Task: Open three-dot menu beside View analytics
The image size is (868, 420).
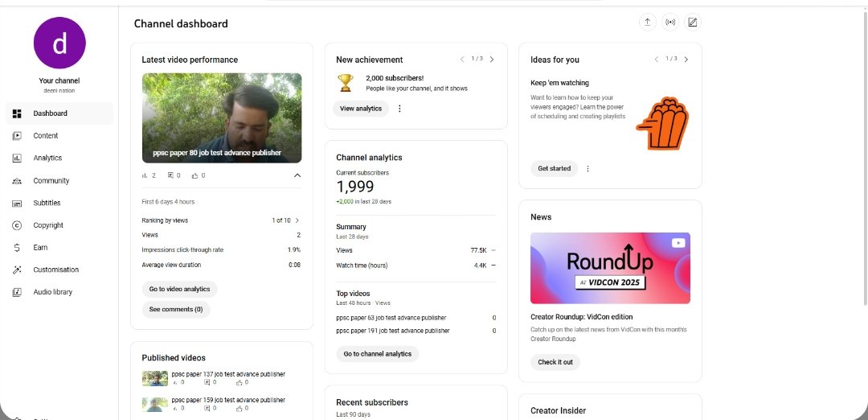Action: tap(399, 109)
